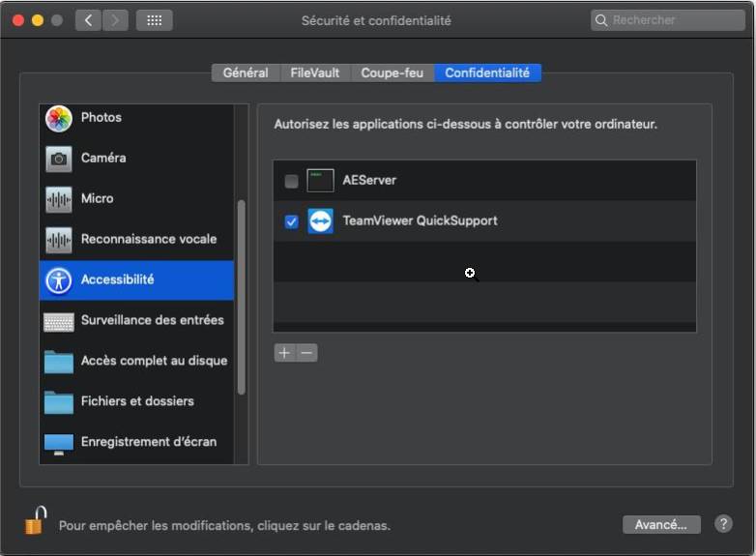Switch to the FileVault tab
The height and width of the screenshot is (556, 756).
[x=315, y=73]
